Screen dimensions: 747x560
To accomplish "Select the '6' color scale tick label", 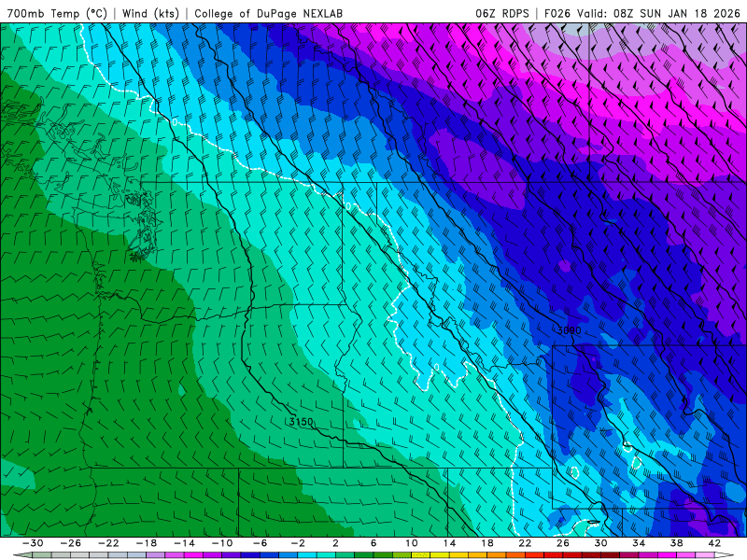I will pyautogui.click(x=373, y=543).
